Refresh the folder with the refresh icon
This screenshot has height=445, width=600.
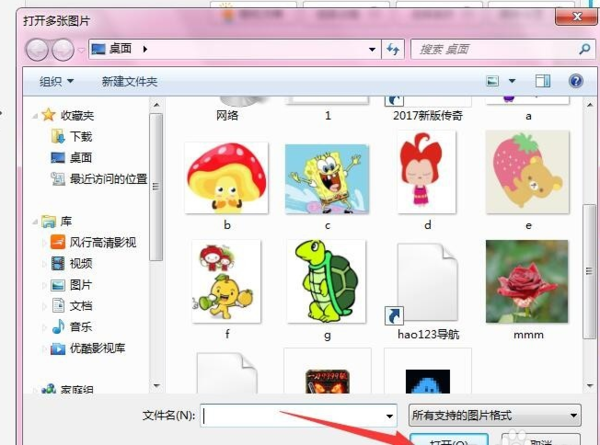tap(393, 49)
